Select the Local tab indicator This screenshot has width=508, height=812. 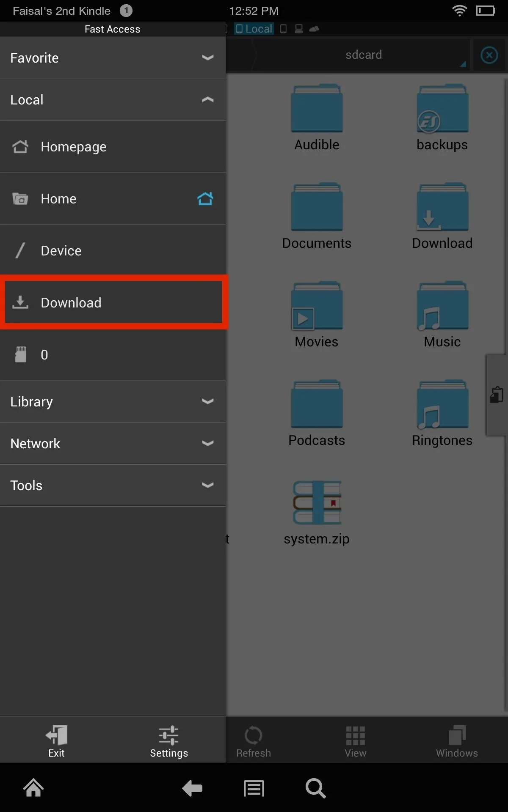tap(254, 29)
